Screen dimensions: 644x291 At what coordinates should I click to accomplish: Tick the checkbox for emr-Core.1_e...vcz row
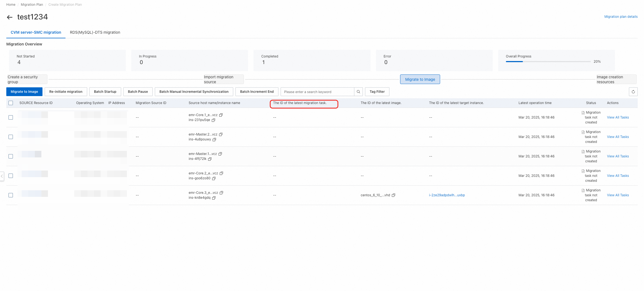click(11, 117)
